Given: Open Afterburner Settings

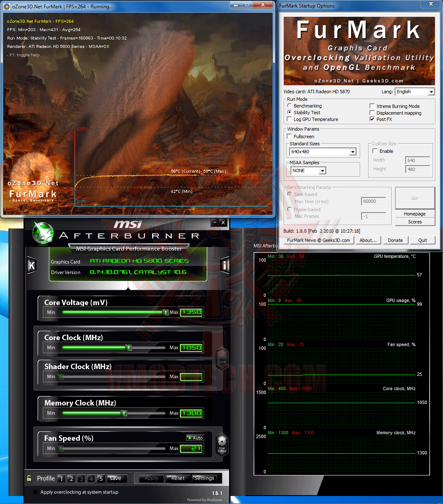Looking at the screenshot, I should click(204, 478).
